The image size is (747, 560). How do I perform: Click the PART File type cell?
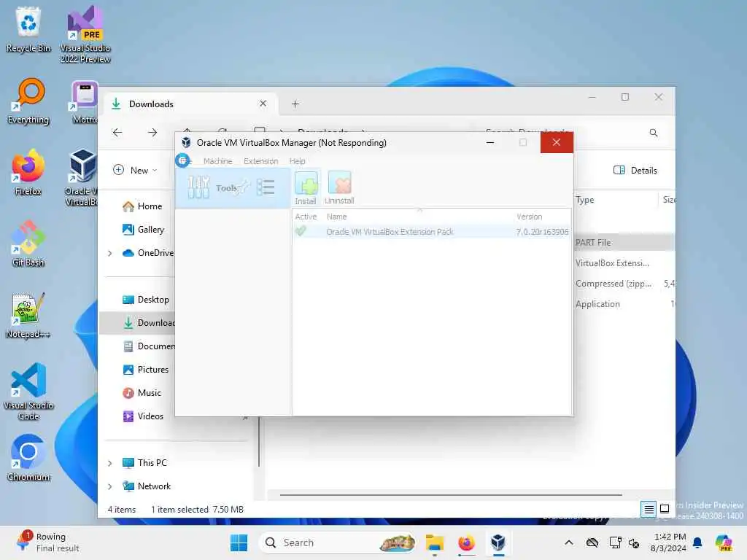click(x=593, y=242)
